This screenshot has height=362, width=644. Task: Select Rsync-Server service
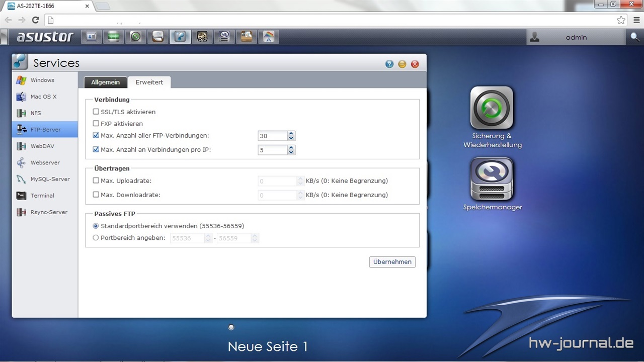45,212
